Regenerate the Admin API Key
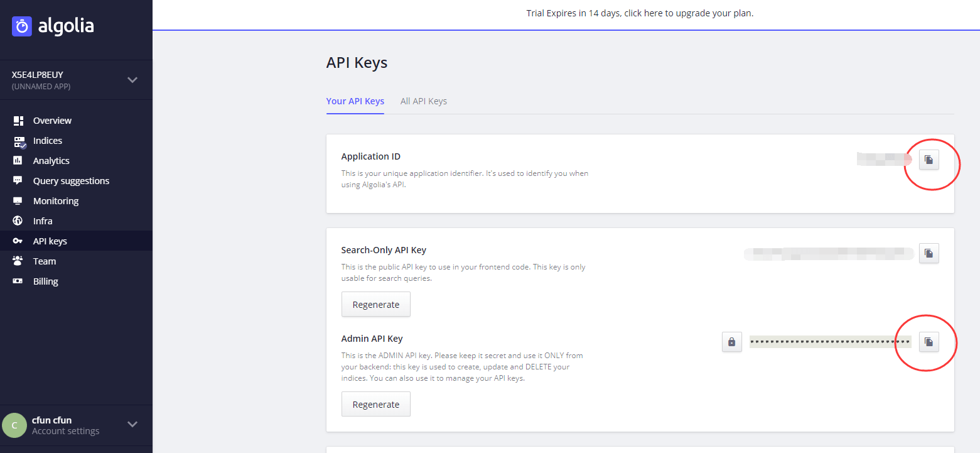Viewport: 980px width, 453px height. coord(376,404)
